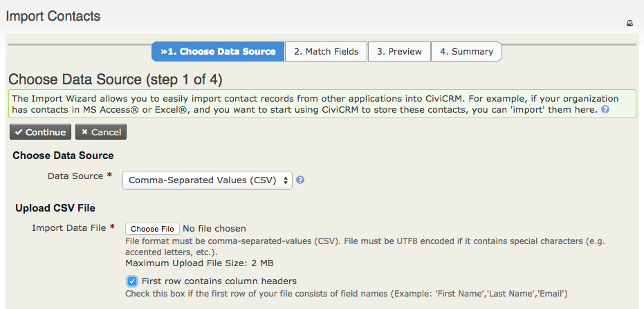Click the checkmark icon on Continue
This screenshot has height=309, width=644.
pos(19,132)
